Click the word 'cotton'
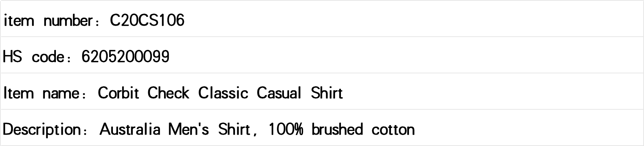 pyautogui.click(x=393, y=130)
